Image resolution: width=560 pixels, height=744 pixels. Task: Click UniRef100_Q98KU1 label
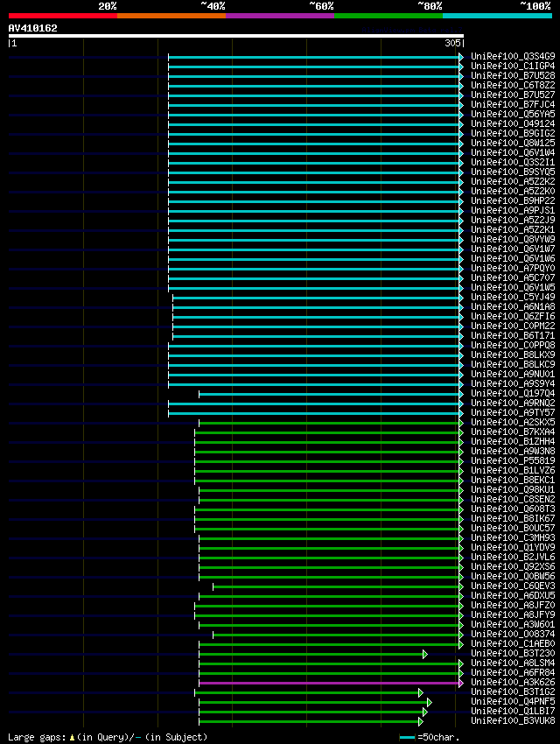click(x=513, y=489)
